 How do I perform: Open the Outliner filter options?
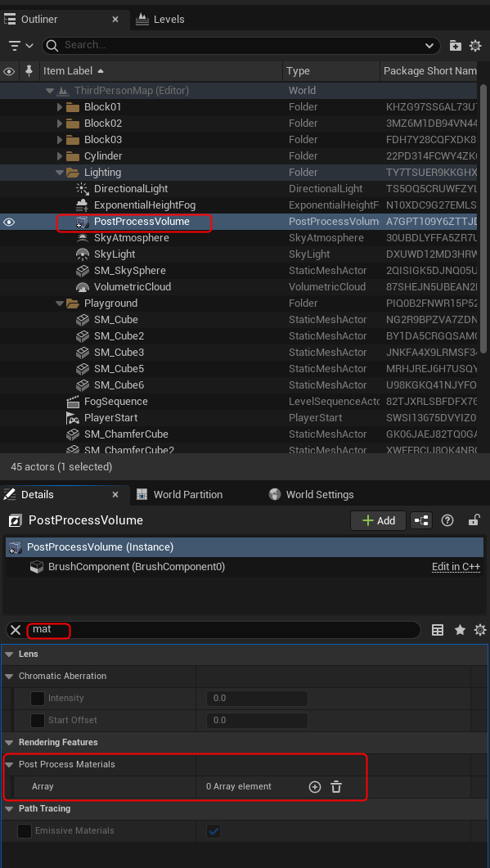point(21,45)
